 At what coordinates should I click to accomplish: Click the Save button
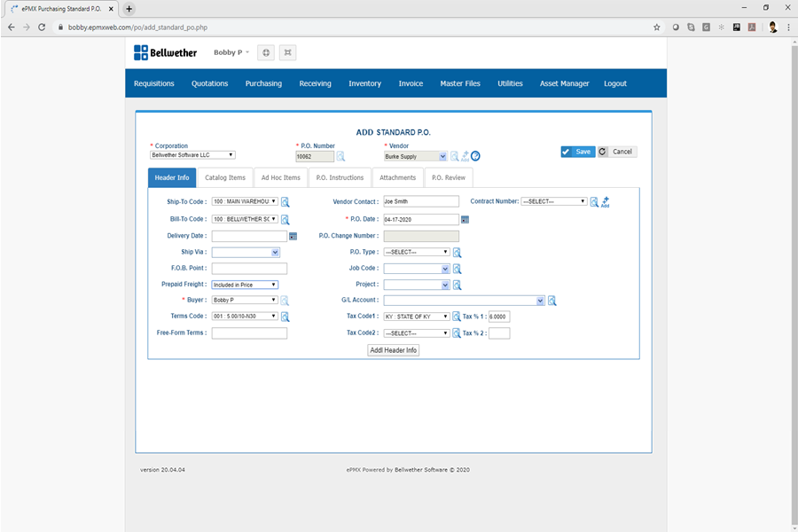577,152
